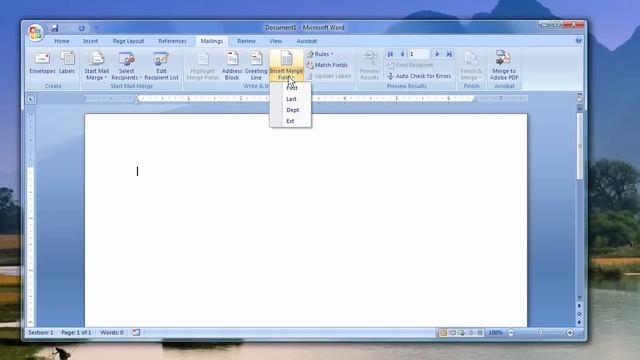Click Match Fields

click(327, 65)
